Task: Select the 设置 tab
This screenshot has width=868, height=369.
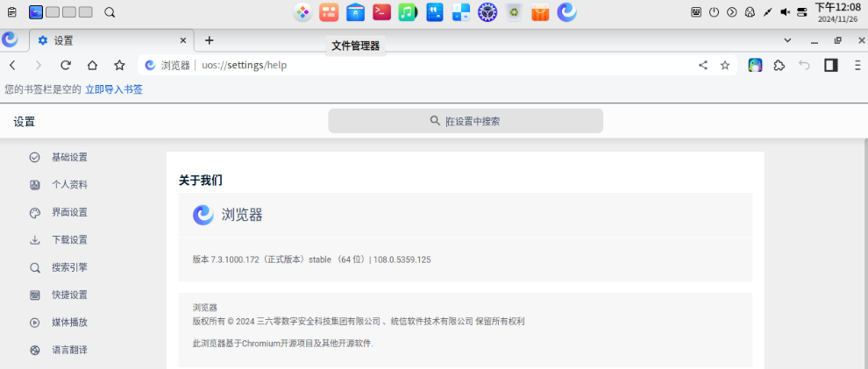Action: [x=110, y=40]
